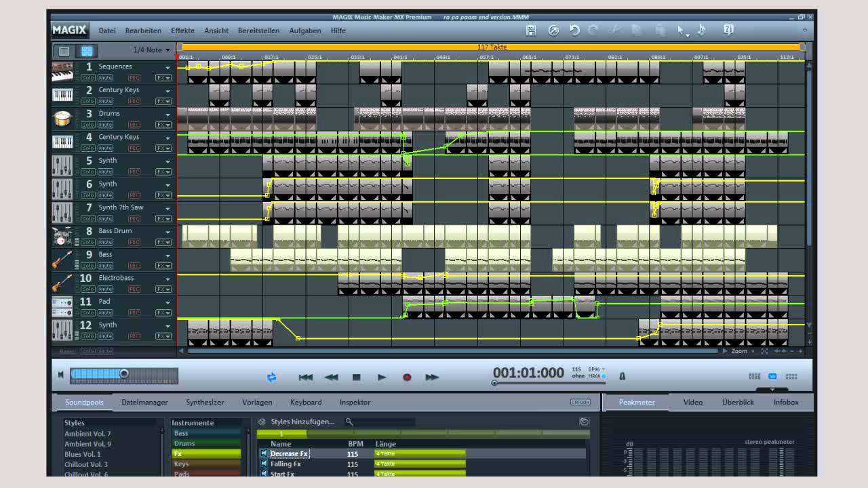
Task: Mute the Synth track 5
Action: [106, 171]
